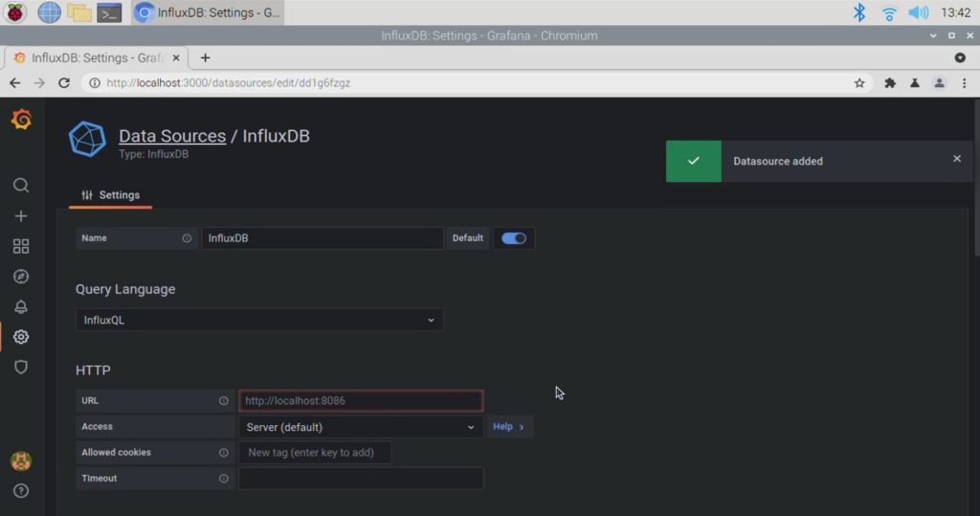The height and width of the screenshot is (516, 980).
Task: Switch to the InfluxDB Settings browser tab
Action: (x=96, y=57)
